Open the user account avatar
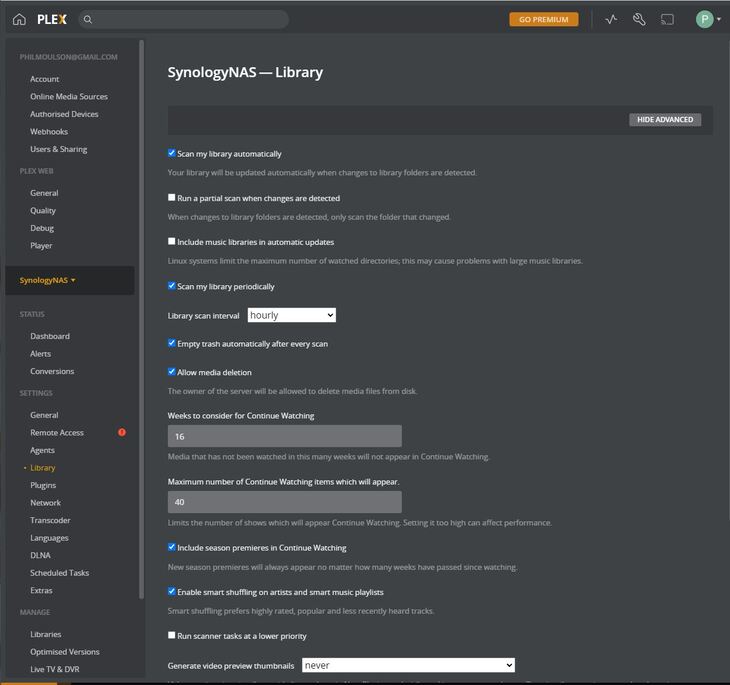This screenshot has height=685, width=730. [706, 19]
